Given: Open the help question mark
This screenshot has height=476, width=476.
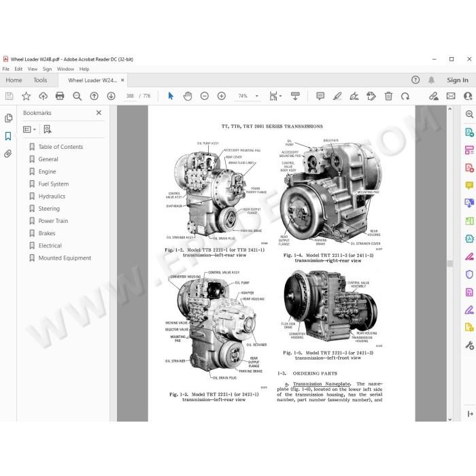Looking at the screenshot, I should (x=415, y=80).
